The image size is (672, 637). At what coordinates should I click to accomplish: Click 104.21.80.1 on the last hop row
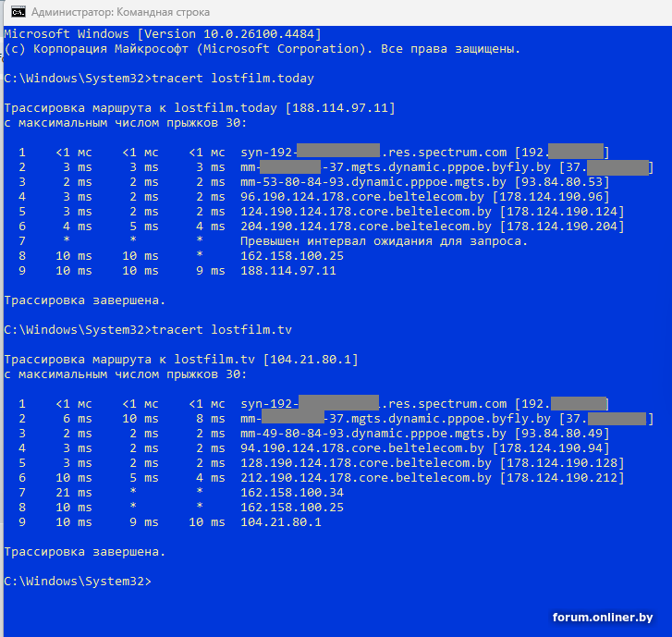tap(281, 522)
